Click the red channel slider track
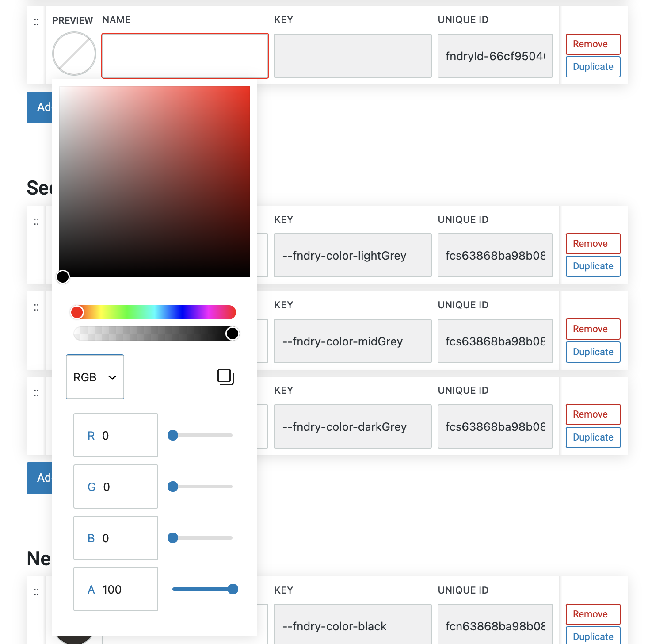 click(x=202, y=435)
